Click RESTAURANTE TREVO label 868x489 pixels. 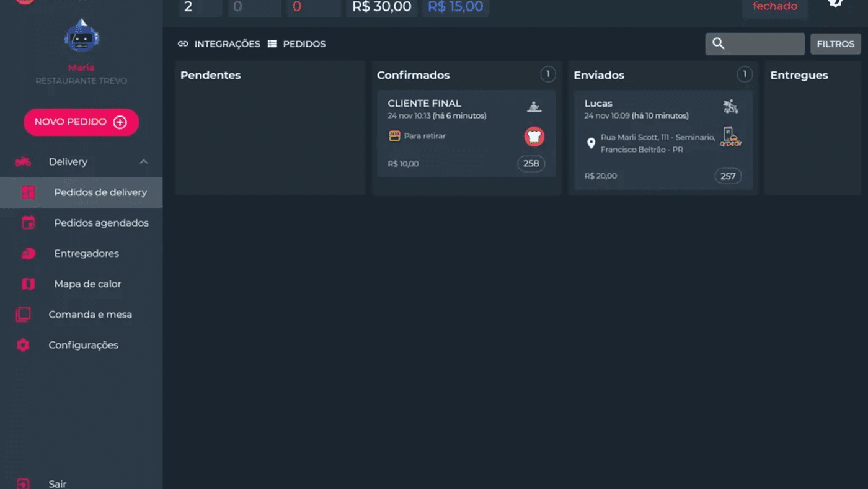pyautogui.click(x=81, y=81)
